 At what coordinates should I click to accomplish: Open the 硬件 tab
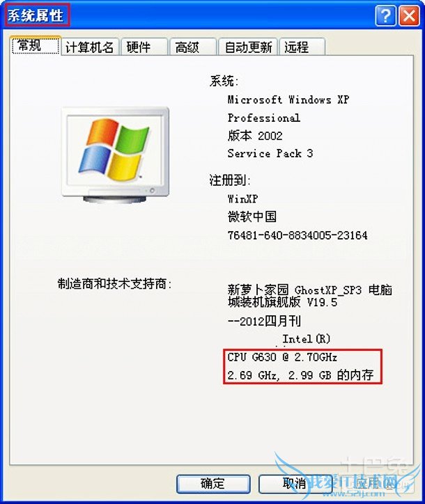coord(144,47)
